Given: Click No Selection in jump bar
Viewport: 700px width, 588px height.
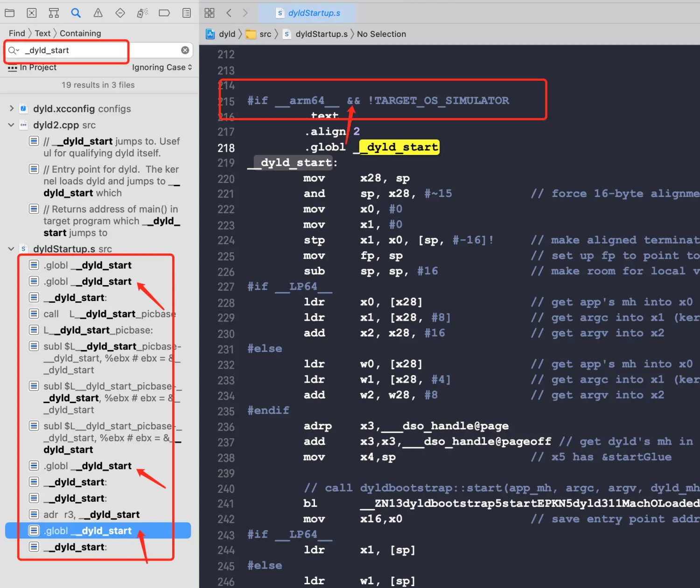Looking at the screenshot, I should 381,34.
